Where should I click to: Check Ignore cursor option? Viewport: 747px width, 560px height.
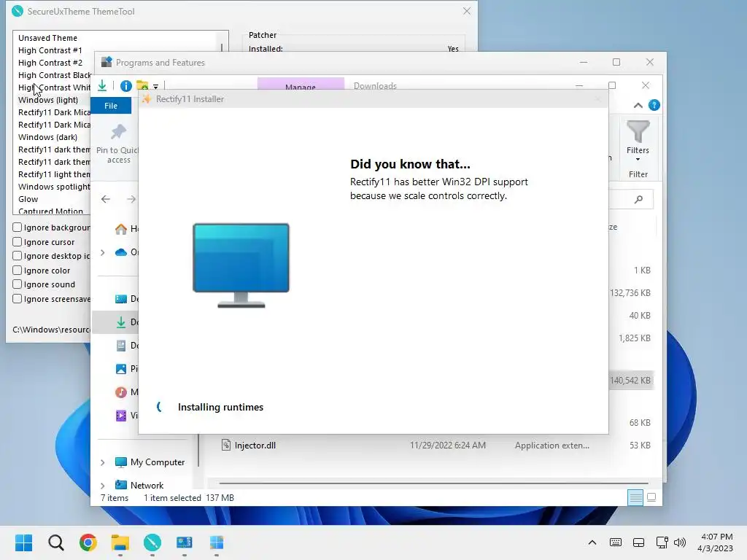click(x=18, y=241)
